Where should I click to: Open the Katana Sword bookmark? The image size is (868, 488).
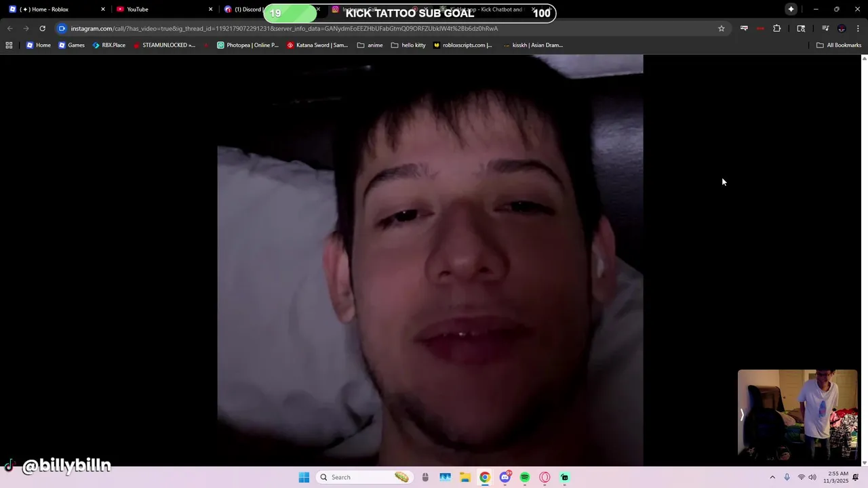pyautogui.click(x=317, y=45)
